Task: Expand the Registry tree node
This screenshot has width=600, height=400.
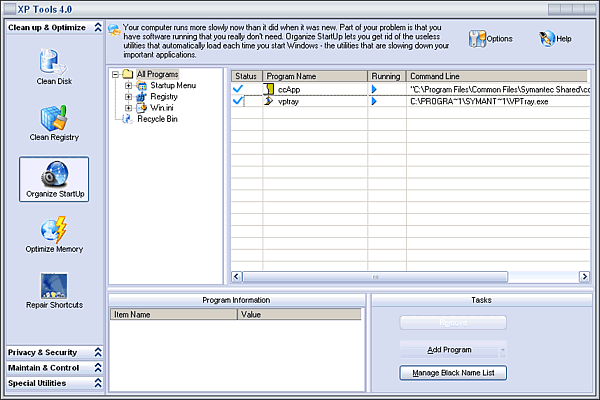Action: click(x=129, y=97)
